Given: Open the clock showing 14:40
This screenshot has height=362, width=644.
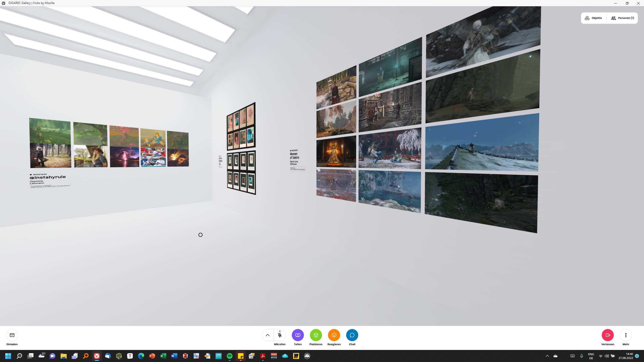Looking at the screenshot, I should point(626,356).
